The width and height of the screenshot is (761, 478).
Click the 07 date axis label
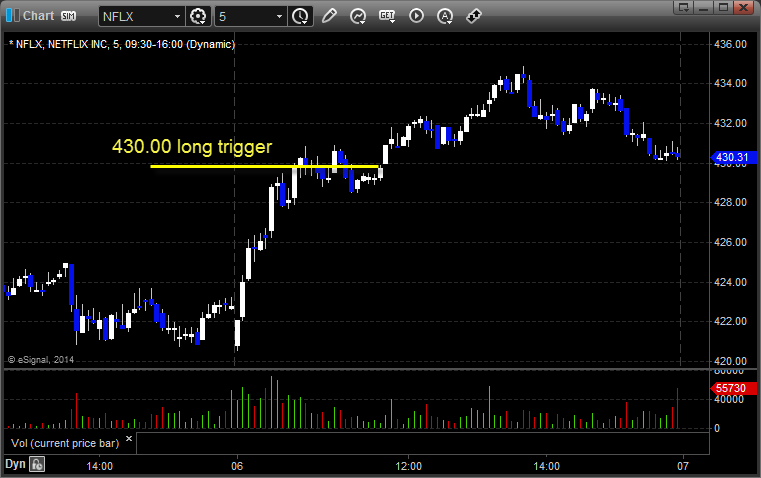tap(683, 466)
